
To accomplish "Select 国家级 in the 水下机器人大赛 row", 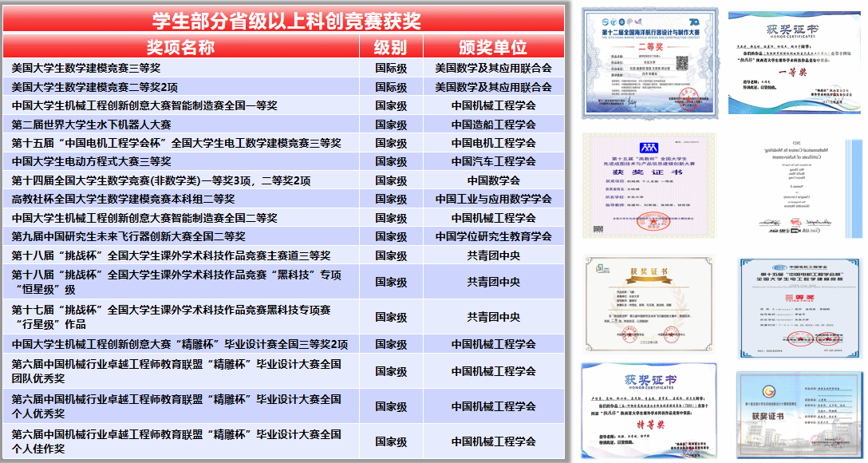I will 391,125.
